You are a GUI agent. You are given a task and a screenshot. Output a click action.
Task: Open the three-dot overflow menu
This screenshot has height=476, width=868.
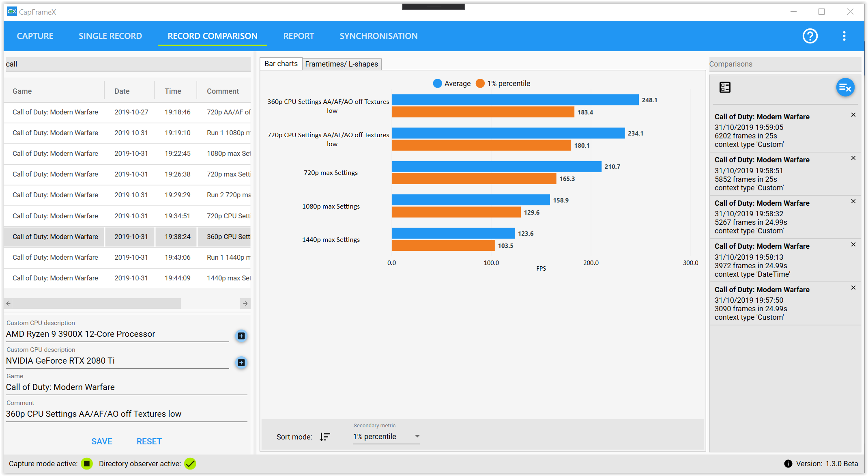pyautogui.click(x=844, y=36)
